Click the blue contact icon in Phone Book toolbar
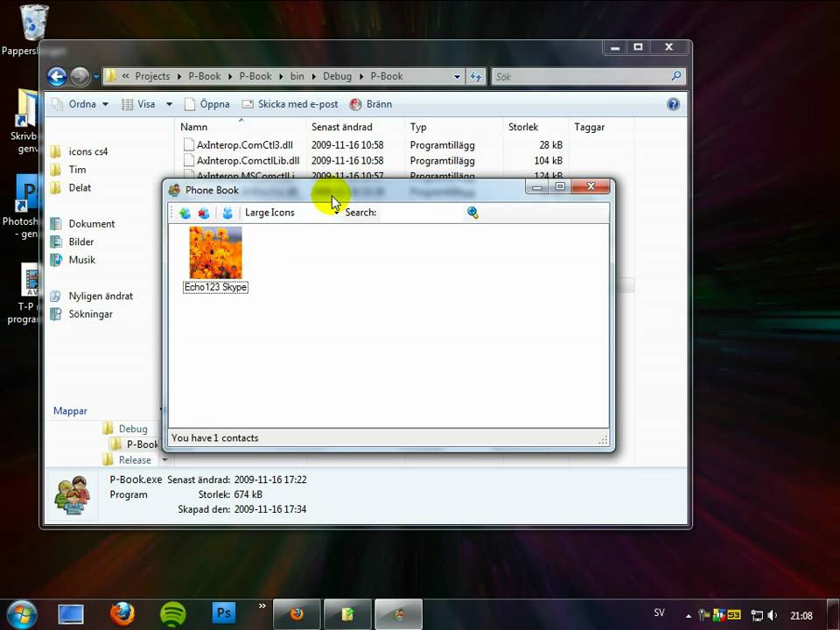This screenshot has width=840, height=630. point(227,213)
